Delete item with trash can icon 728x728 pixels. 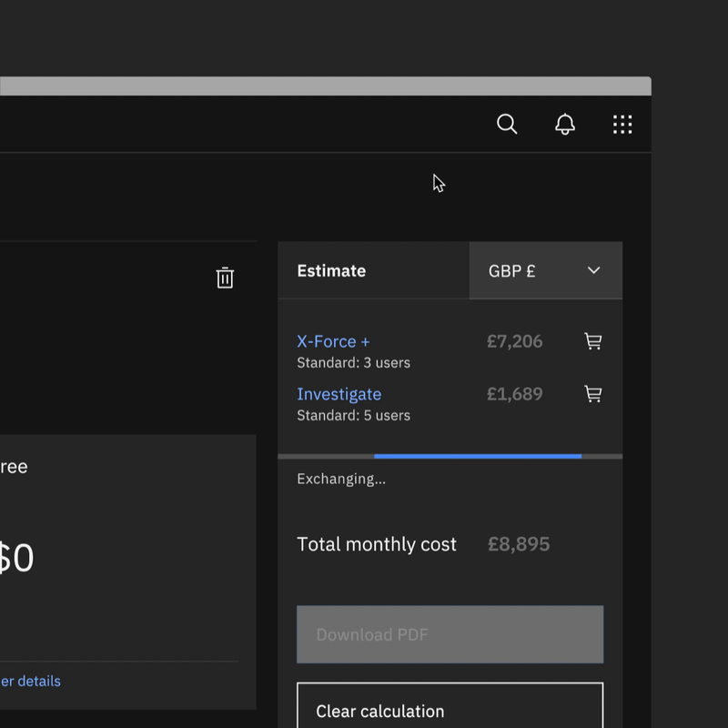[225, 278]
